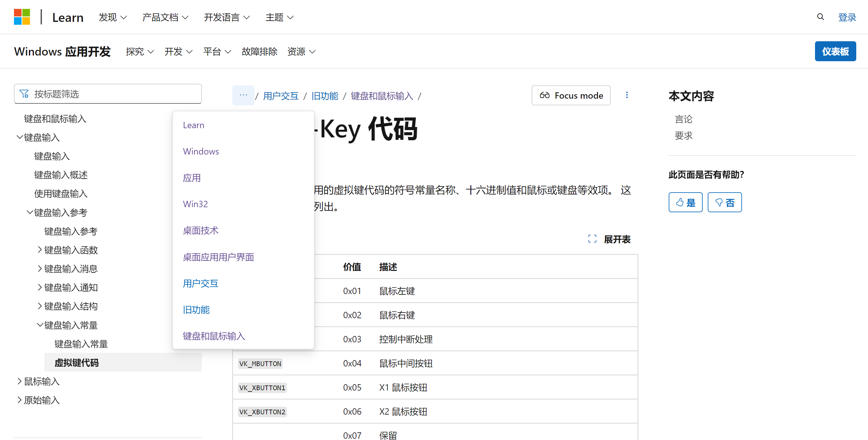Collapse the top-level 键盘输入 tree node
Viewport: 868px width, 440px height.
coord(20,137)
